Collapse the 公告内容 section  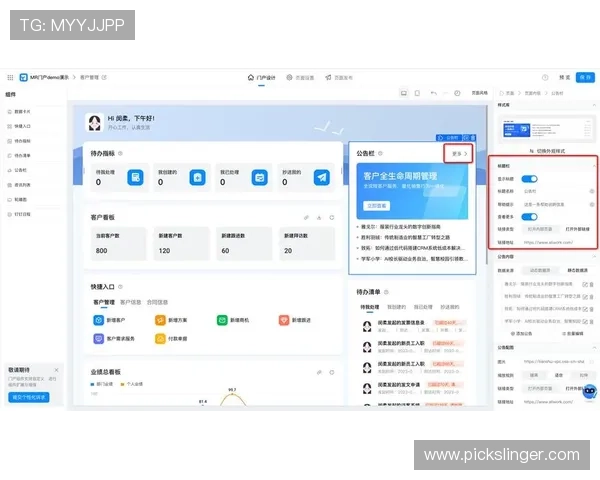pos(594,256)
